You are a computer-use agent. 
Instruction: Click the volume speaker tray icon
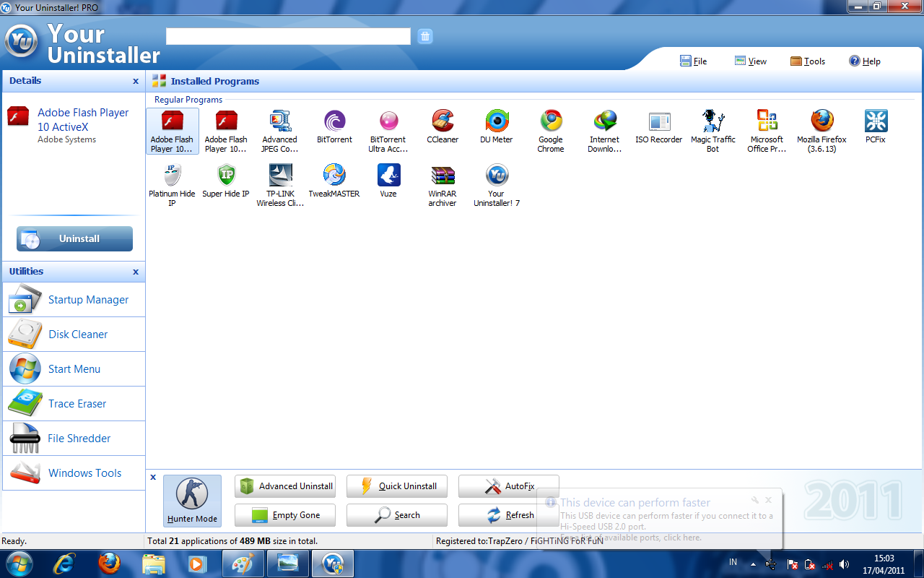tap(845, 564)
